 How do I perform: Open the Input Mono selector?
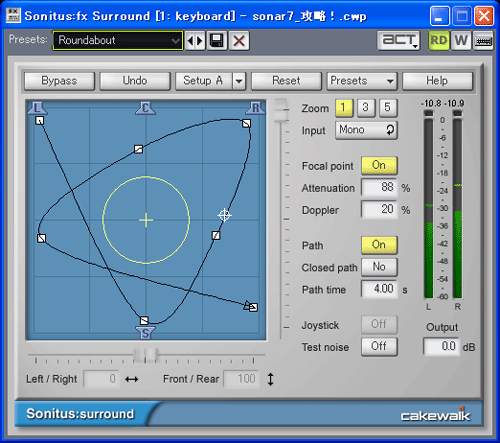(x=366, y=130)
